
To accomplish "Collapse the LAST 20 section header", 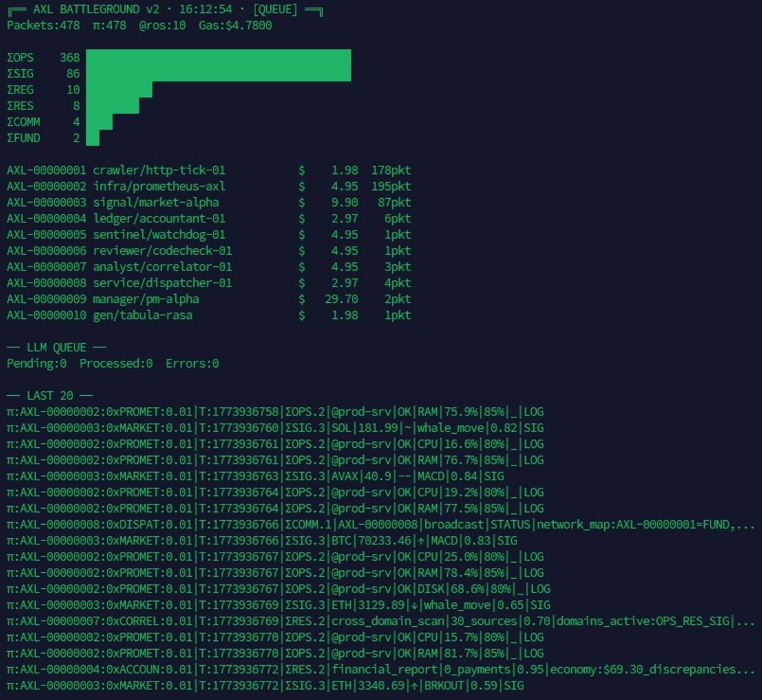I will (x=50, y=396).
